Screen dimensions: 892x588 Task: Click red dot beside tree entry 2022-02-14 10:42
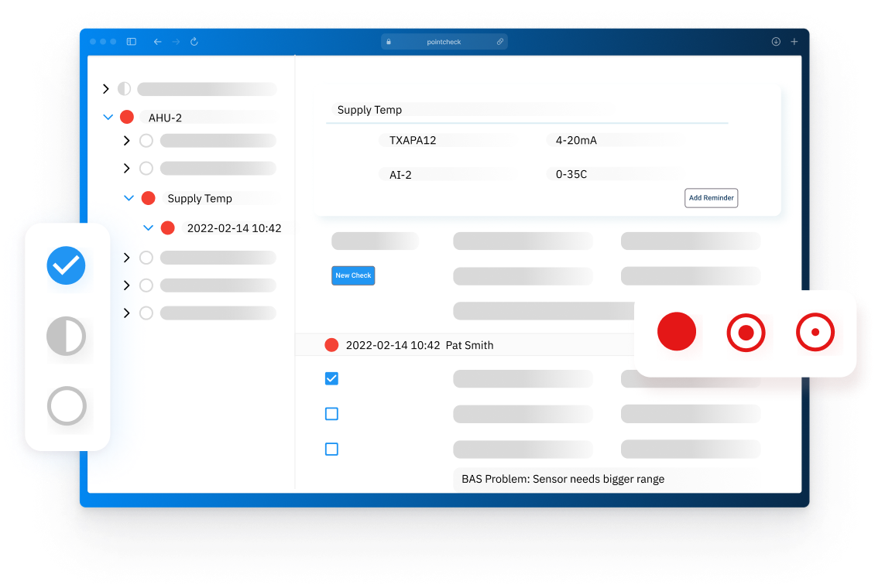[x=168, y=228]
